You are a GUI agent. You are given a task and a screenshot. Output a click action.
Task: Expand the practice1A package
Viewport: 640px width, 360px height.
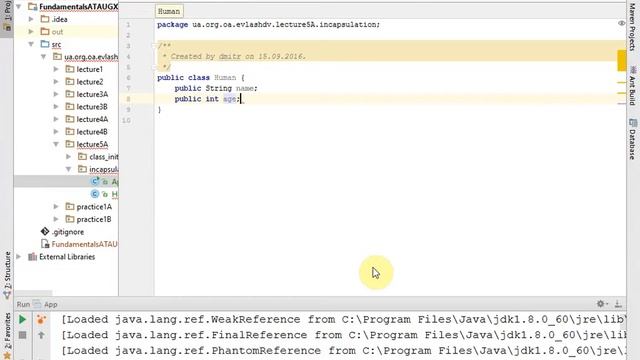56,207
